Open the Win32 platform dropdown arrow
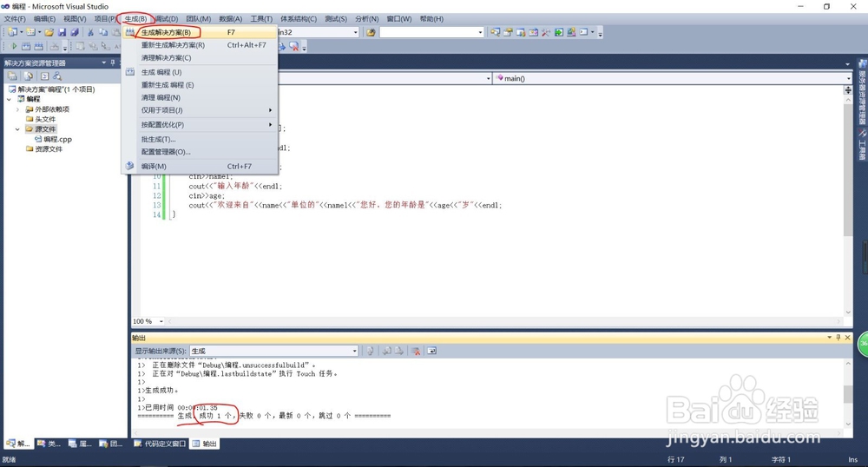The height and width of the screenshot is (467, 868). [x=355, y=32]
